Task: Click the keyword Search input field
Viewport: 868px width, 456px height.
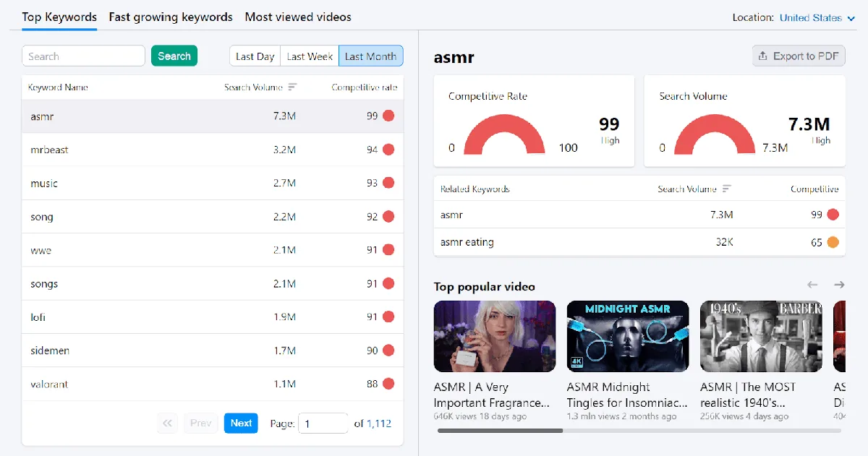Action: 83,56
